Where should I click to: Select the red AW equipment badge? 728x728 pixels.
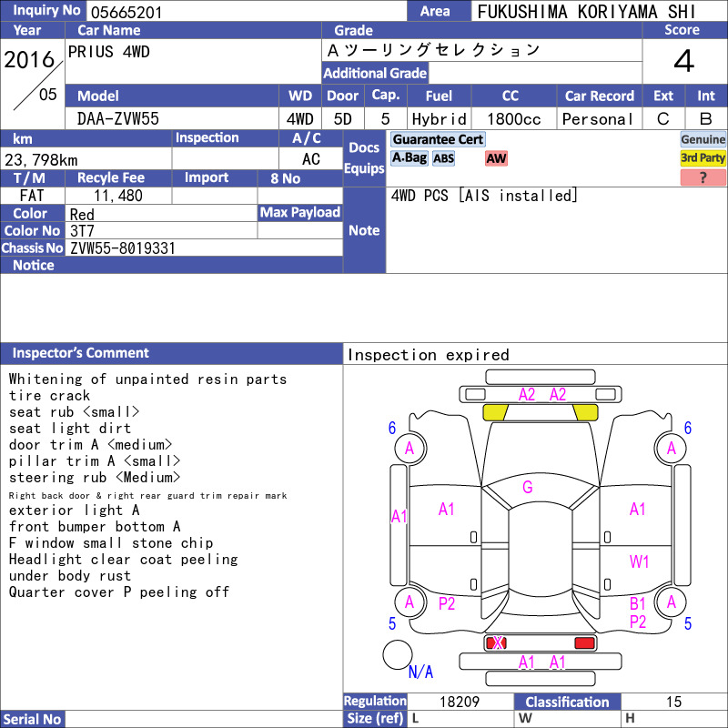496,158
